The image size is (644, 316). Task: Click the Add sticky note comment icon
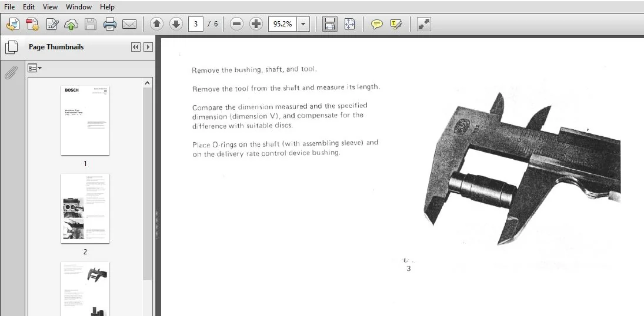376,24
